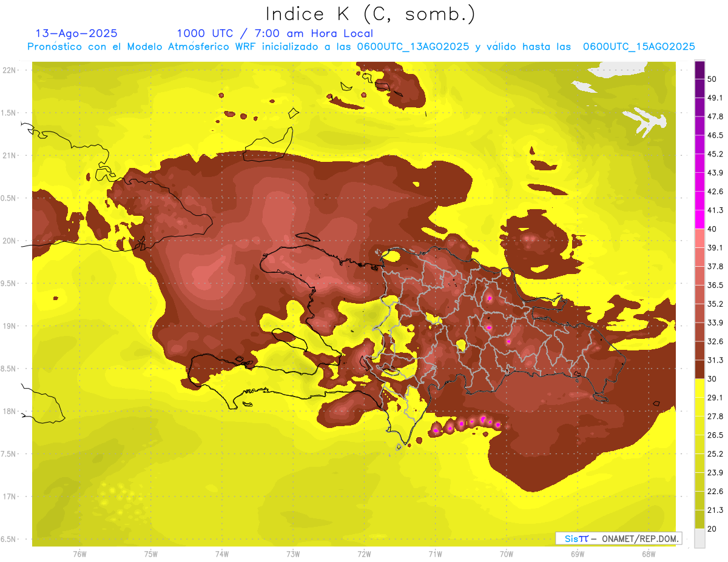Click the colorbar label "29.1"
Image resolution: width=728 pixels, height=562 pixels.
[x=715, y=398]
